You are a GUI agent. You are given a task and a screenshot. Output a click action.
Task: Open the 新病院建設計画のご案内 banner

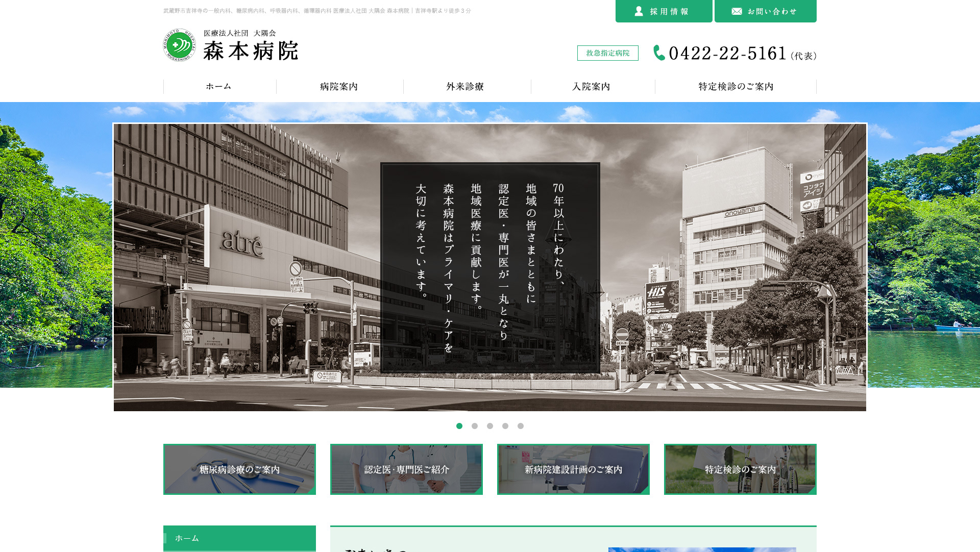[x=573, y=469]
